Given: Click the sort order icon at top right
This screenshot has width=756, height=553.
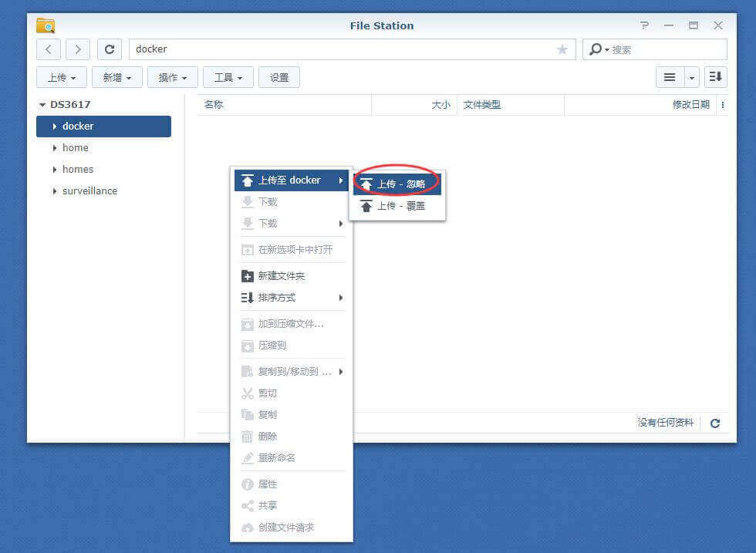Looking at the screenshot, I should [x=714, y=76].
